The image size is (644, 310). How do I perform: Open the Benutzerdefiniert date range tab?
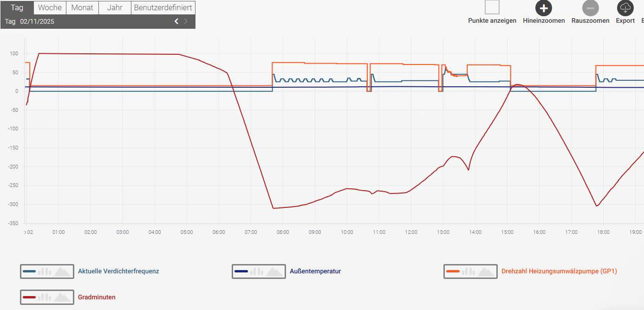pyautogui.click(x=163, y=8)
